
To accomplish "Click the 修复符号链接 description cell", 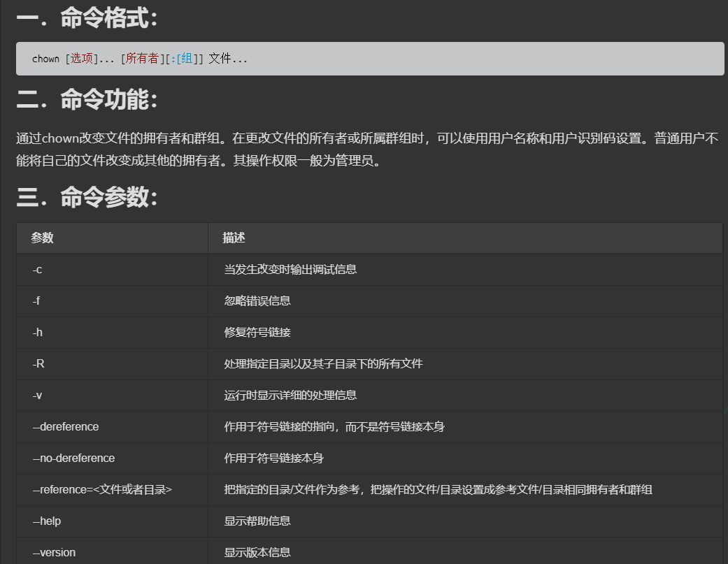I will tap(257, 332).
